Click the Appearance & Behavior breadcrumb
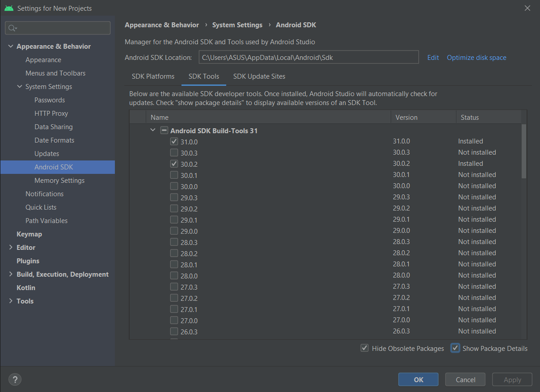 coord(162,25)
